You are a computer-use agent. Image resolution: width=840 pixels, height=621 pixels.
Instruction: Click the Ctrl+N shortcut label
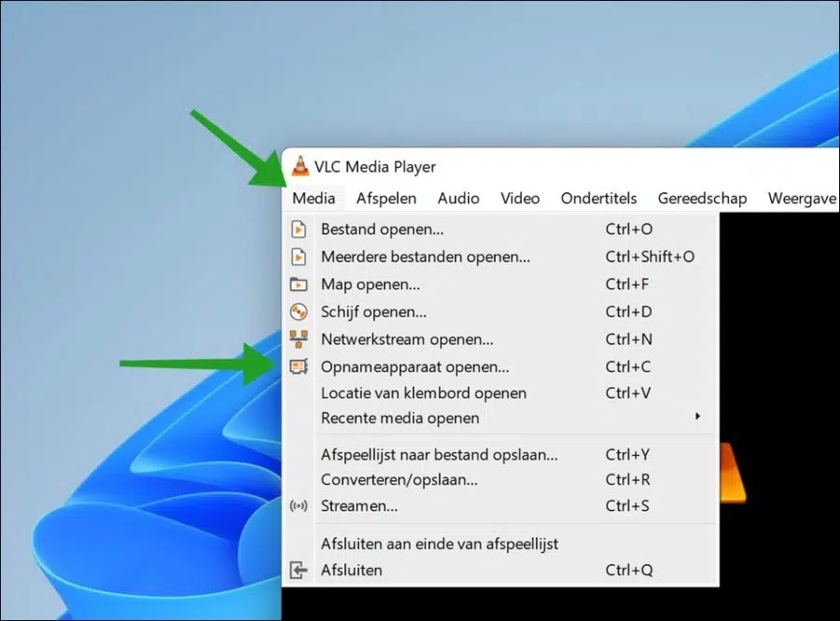(629, 339)
